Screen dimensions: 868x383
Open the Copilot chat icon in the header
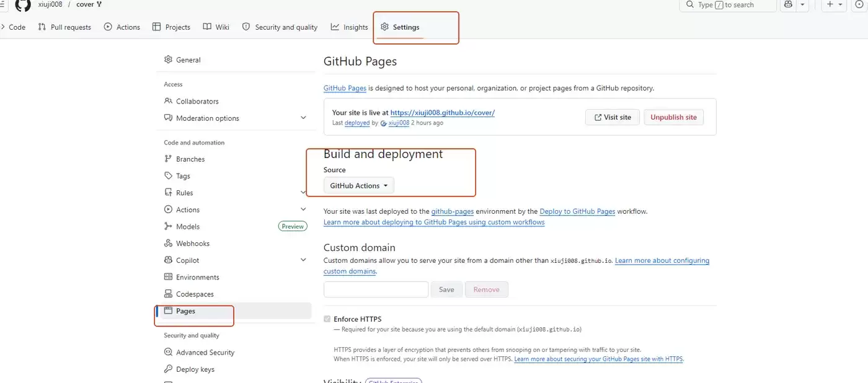(x=788, y=4)
